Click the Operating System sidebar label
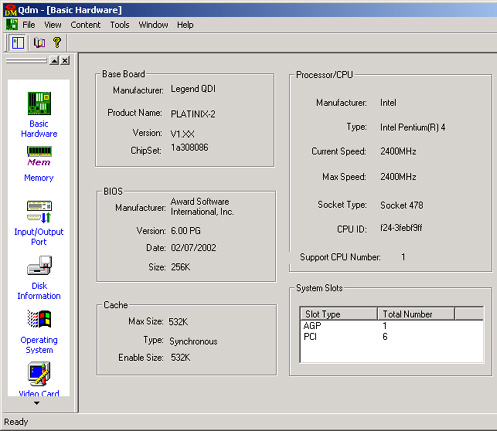497x431 pixels. click(39, 345)
